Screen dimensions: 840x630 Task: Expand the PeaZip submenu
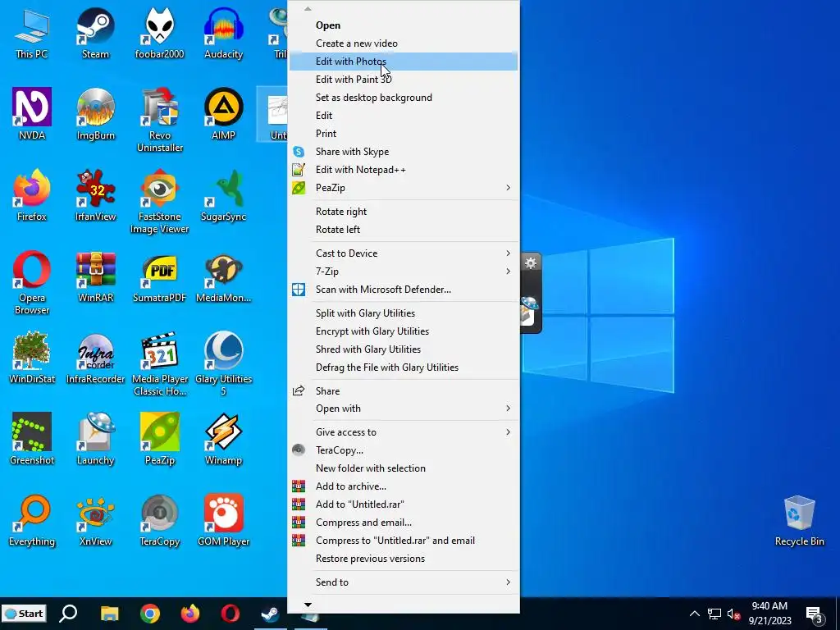404,188
